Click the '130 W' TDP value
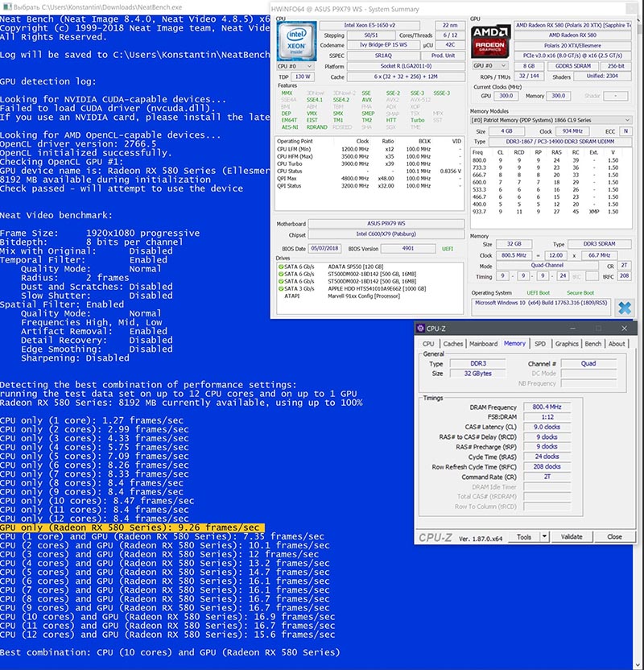This screenshot has height=670, width=644. (x=303, y=77)
